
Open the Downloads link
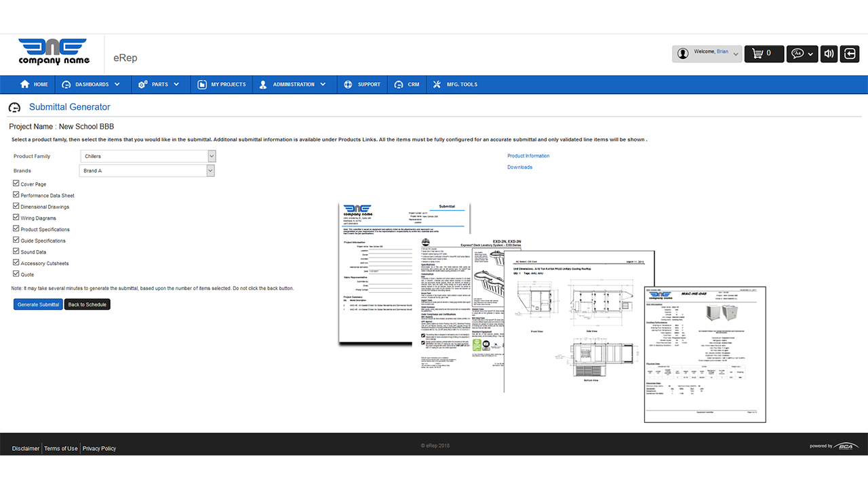519,167
